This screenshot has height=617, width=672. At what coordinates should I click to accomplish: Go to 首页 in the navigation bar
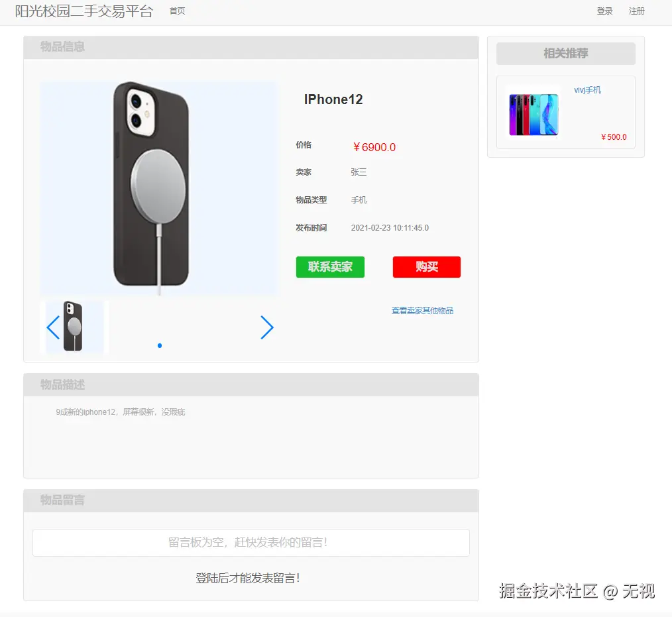point(177,11)
